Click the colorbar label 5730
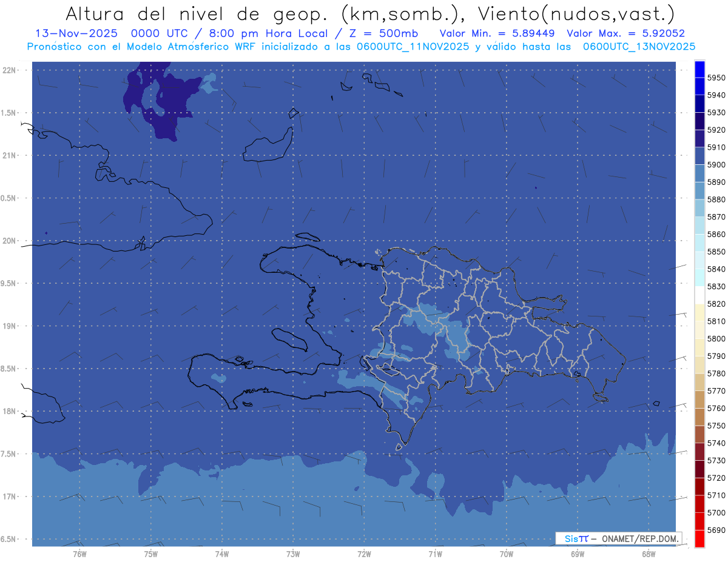The height and width of the screenshot is (562, 728). tap(716, 460)
